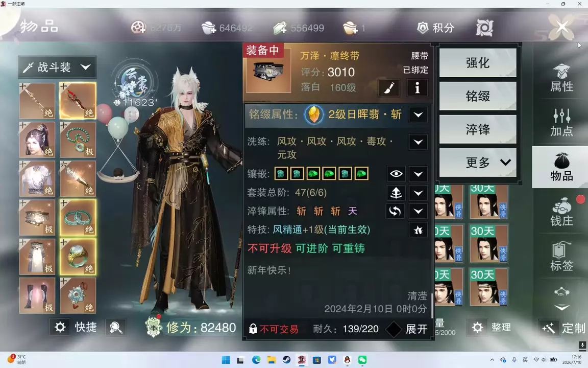Click the 强化 button
The height and width of the screenshot is (368, 588).
pos(478,63)
